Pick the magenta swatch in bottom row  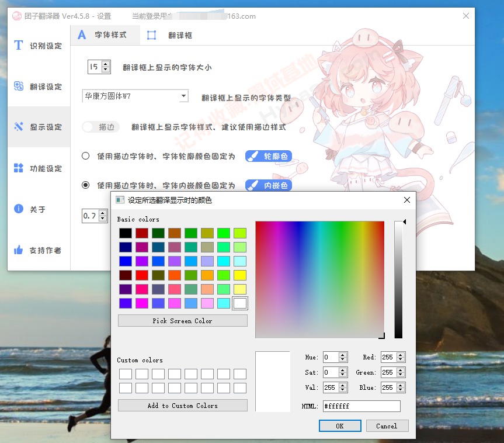coord(142,303)
